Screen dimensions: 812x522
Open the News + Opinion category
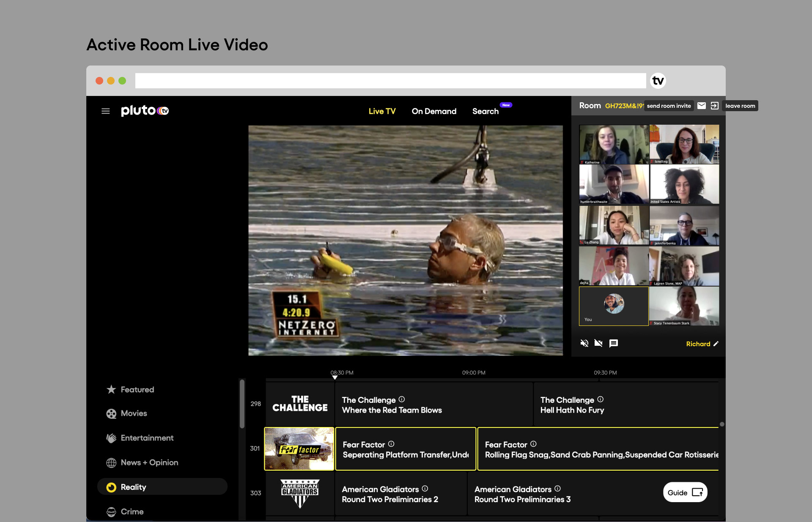[x=149, y=462]
